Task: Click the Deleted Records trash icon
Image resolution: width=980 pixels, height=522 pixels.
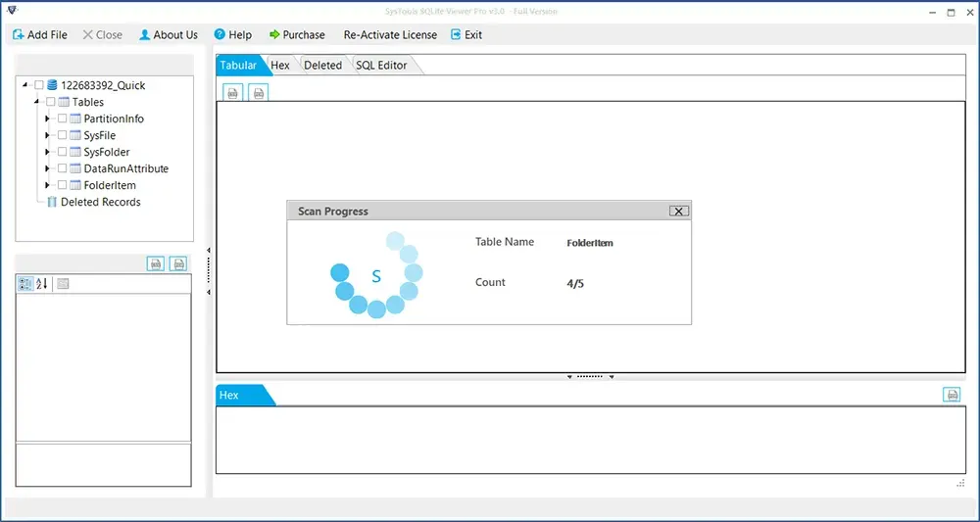Action: (x=52, y=202)
